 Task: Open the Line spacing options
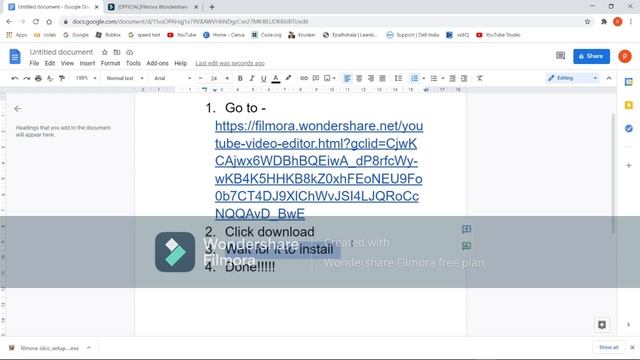(398, 78)
